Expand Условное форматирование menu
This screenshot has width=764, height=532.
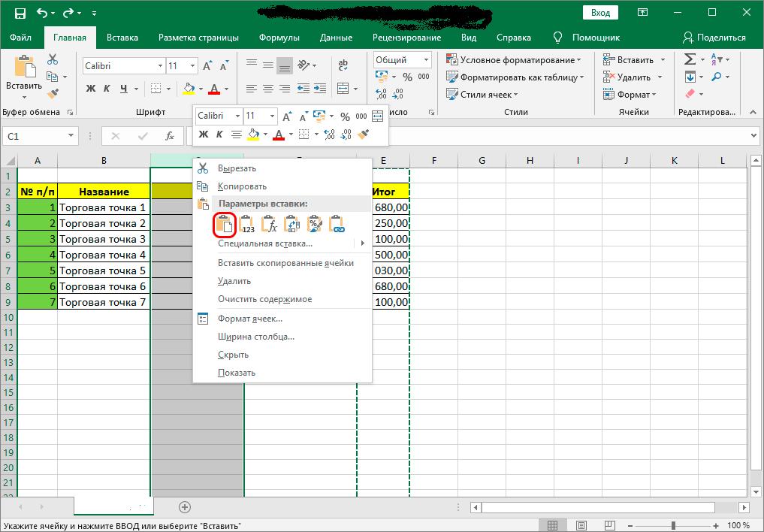click(x=579, y=60)
